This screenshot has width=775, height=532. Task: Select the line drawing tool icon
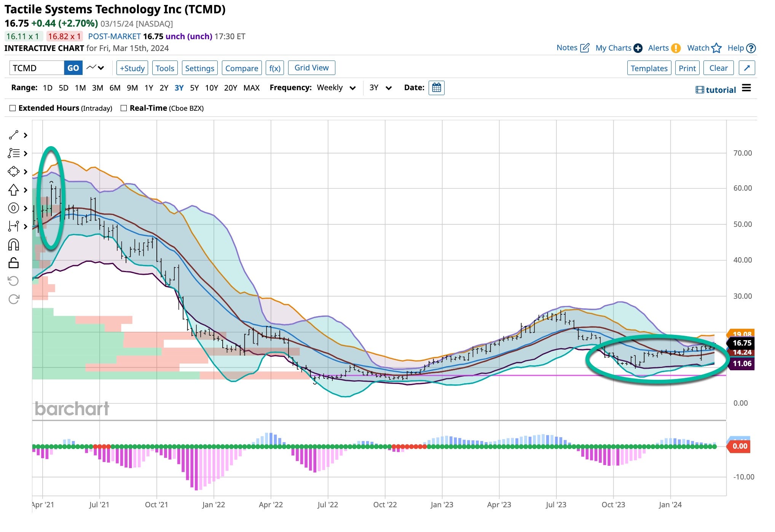click(x=14, y=135)
